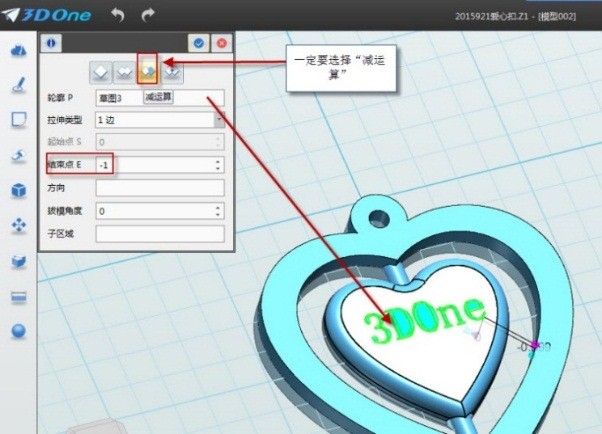Click the undo arrow in the title bar

tap(117, 16)
